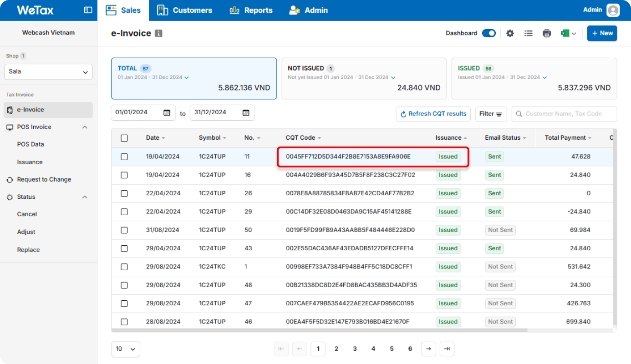Open Admin user avatar
631x364 pixels.
coord(613,10)
